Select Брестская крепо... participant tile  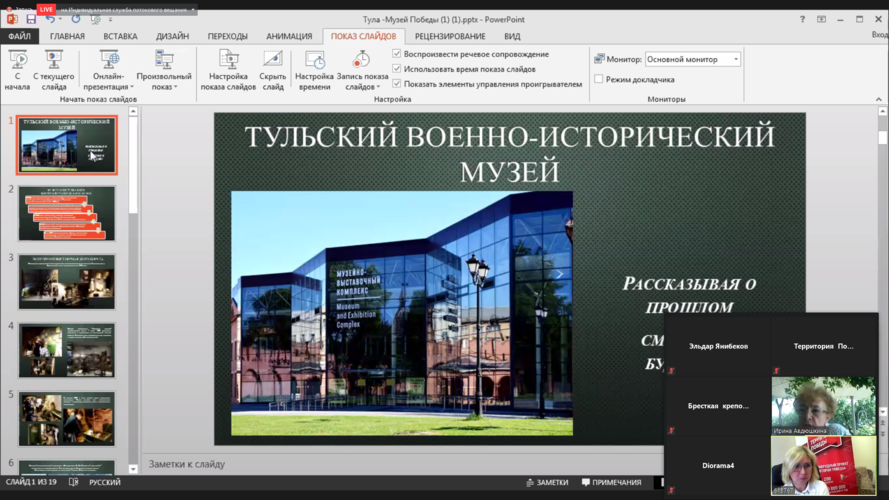click(718, 406)
